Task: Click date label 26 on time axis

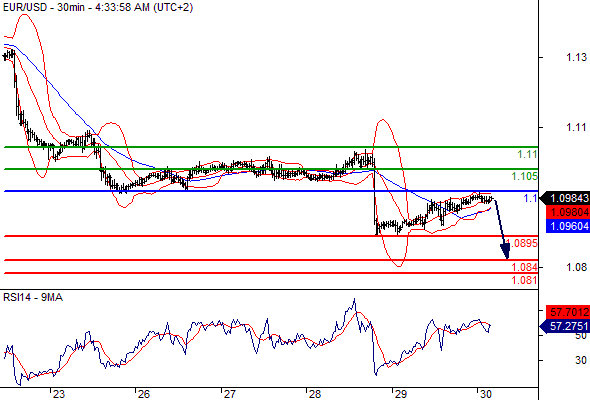Action: [144, 394]
